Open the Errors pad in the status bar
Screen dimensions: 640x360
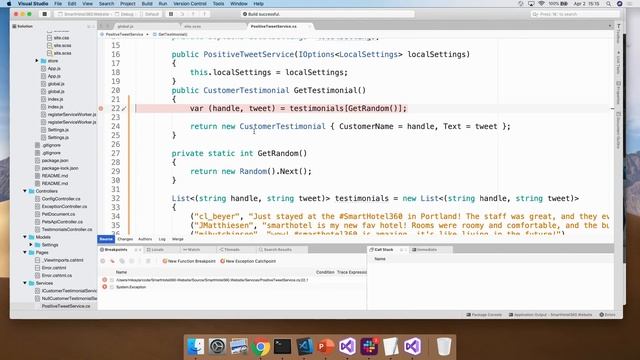607,315
